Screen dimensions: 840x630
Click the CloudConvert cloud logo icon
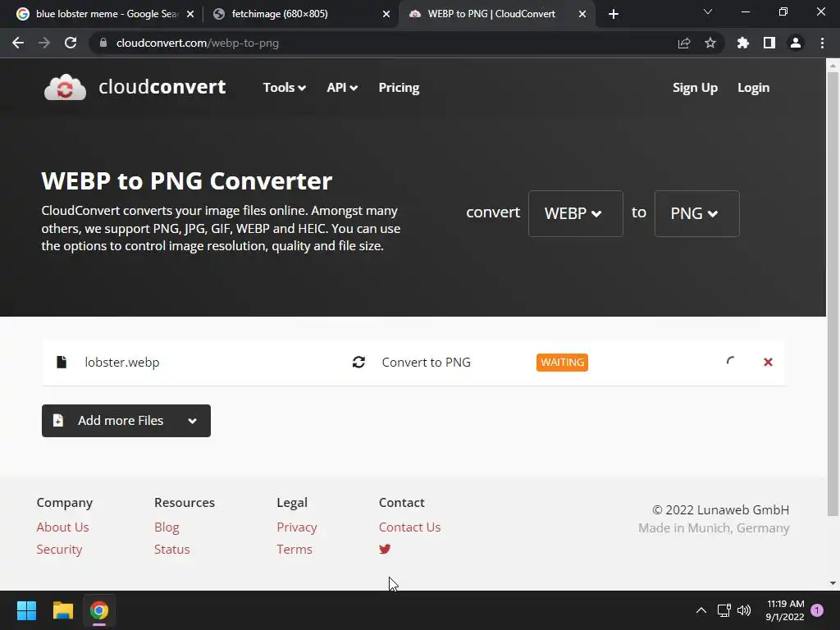pyautogui.click(x=65, y=87)
